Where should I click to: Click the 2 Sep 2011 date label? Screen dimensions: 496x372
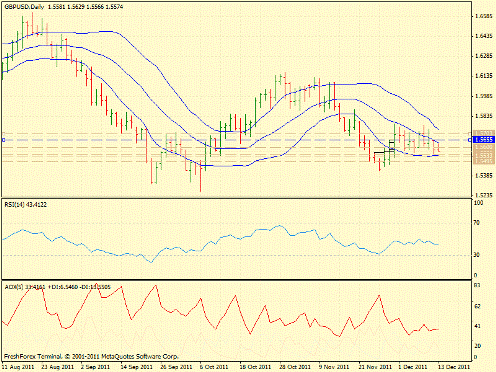pos(96,367)
